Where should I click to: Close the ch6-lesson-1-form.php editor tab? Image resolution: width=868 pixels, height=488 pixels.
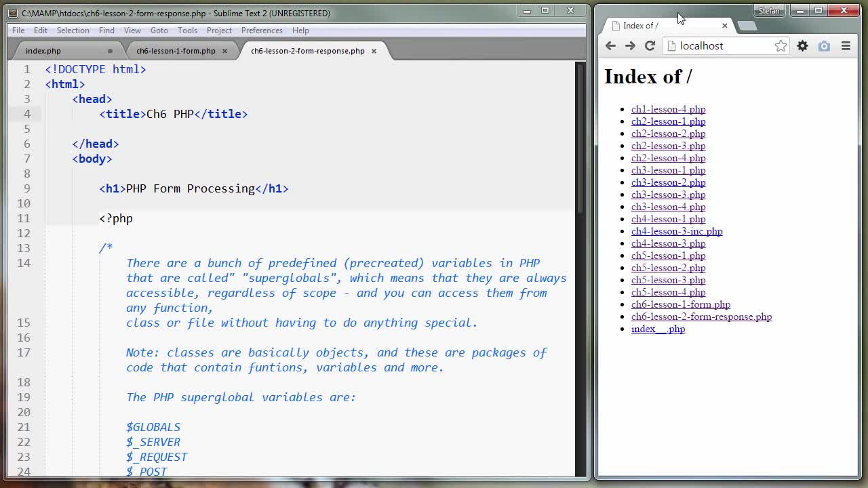coord(224,51)
